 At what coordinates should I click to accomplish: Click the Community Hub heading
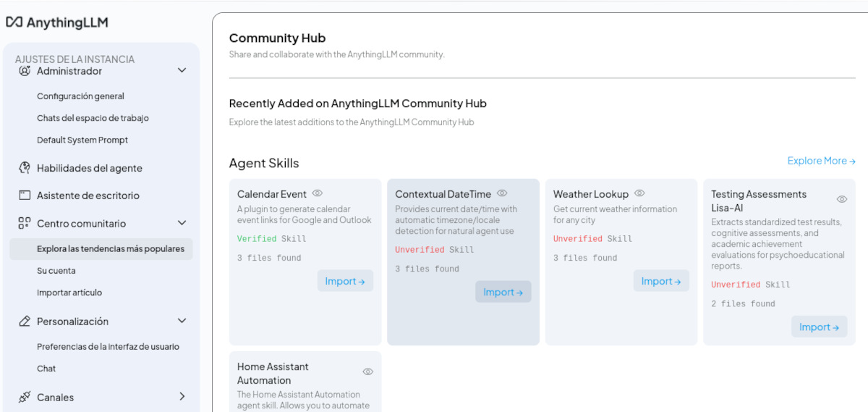[x=277, y=38]
